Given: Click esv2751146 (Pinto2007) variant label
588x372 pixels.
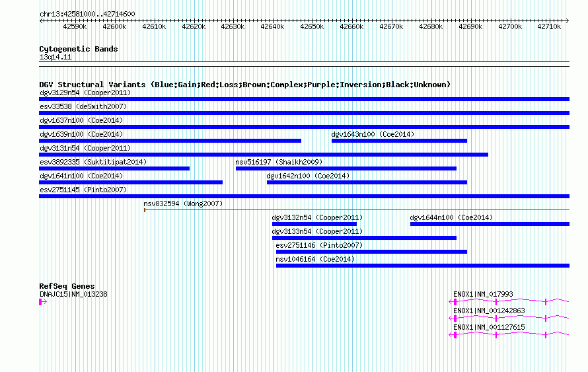Looking at the screenshot, I should coord(319,245).
